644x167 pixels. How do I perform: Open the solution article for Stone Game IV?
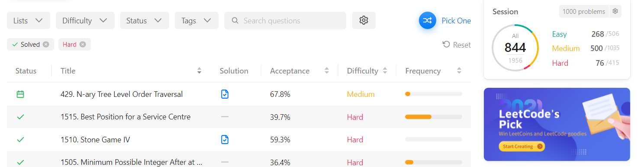click(225, 139)
